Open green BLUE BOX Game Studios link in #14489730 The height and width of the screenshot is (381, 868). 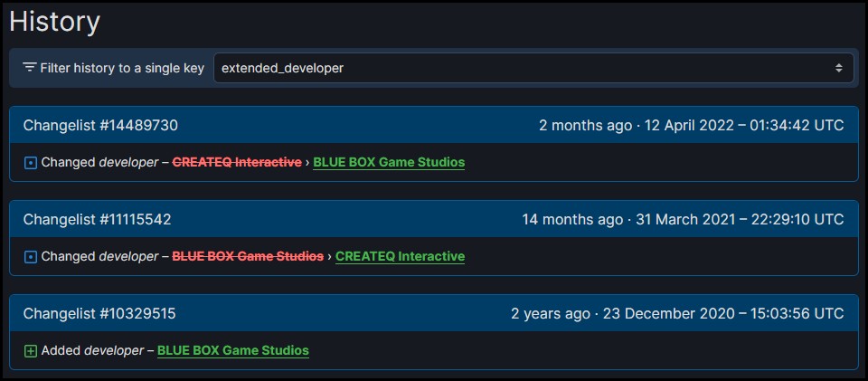click(389, 162)
